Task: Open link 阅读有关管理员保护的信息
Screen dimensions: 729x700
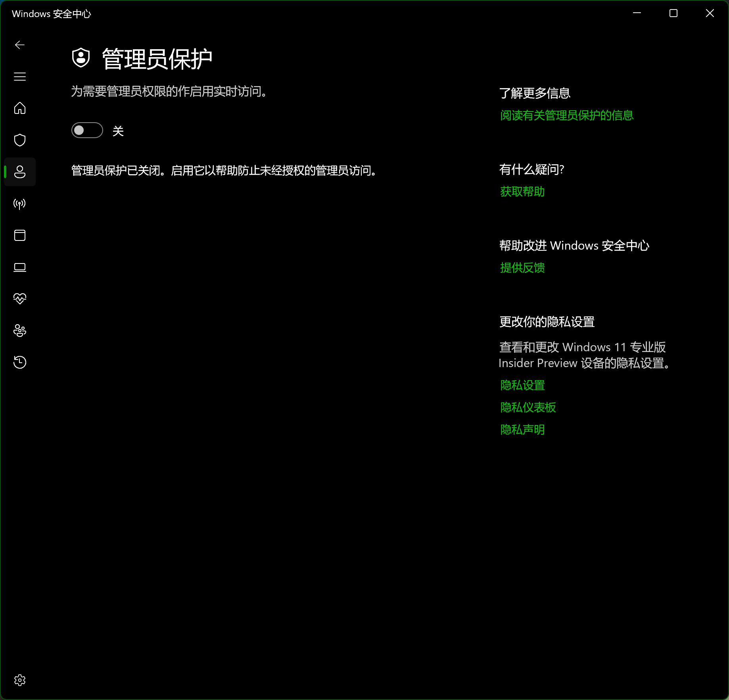Action: 566,115
